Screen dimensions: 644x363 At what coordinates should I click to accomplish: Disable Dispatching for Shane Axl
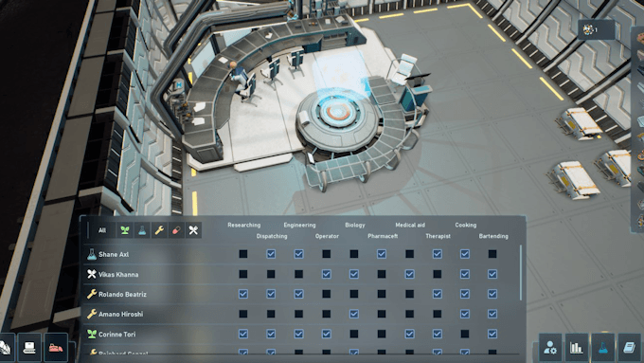(x=271, y=254)
